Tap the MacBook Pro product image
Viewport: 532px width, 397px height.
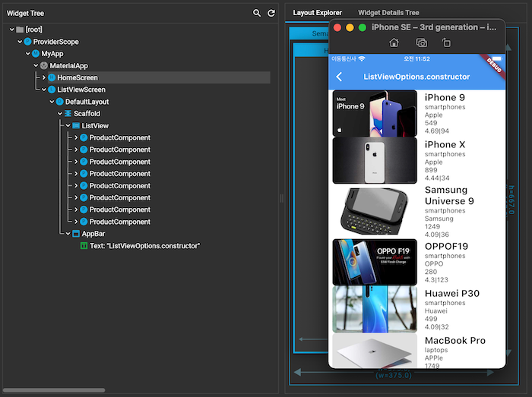point(375,350)
